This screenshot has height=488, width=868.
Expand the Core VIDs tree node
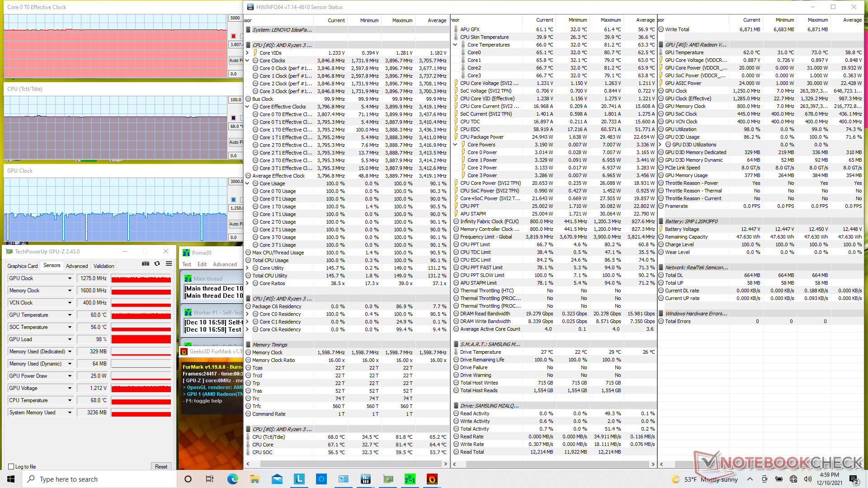(x=247, y=53)
